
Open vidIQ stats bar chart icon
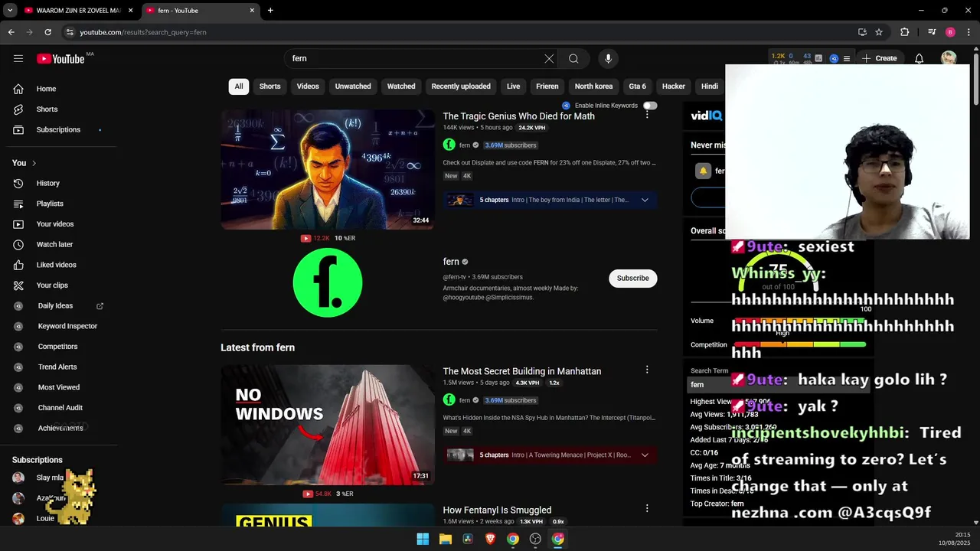[818, 58]
